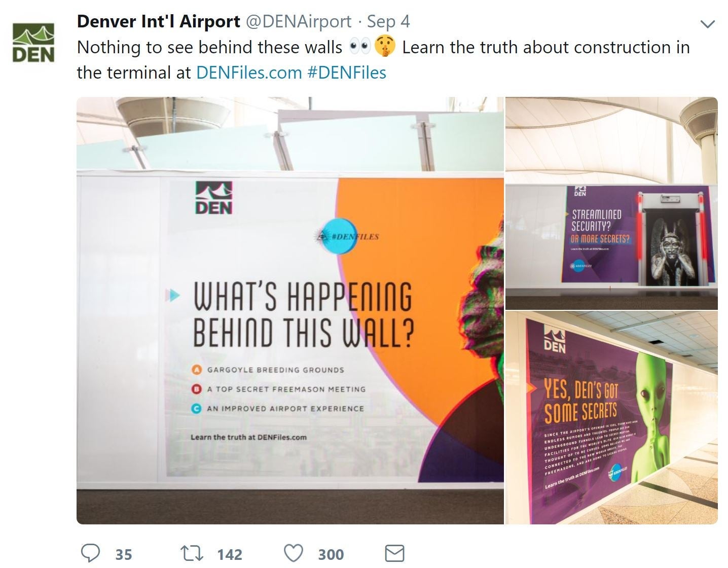View the 'Streamlined Security' gargoyle photo
This screenshot has width=728, height=568.
(611, 203)
